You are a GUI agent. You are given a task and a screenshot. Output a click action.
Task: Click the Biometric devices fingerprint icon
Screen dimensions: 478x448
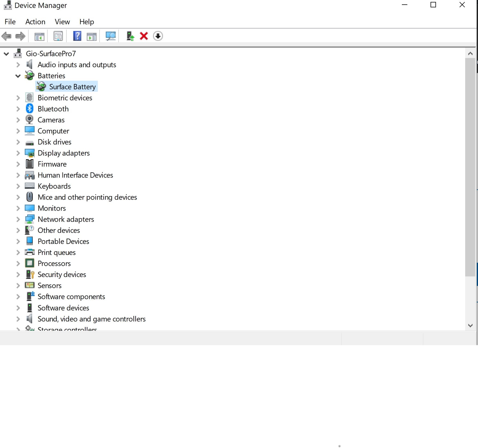tap(29, 98)
